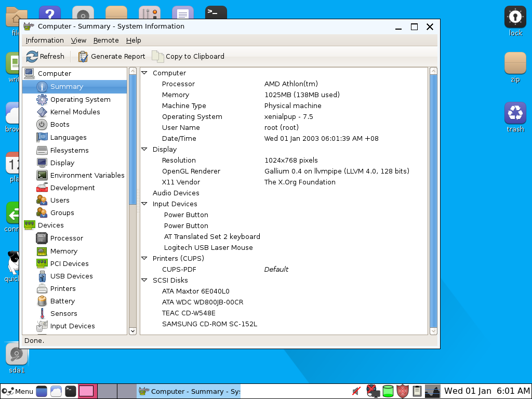532x399 pixels.
Task: Select the Summary info icon in sidebar
Action: coord(42,87)
